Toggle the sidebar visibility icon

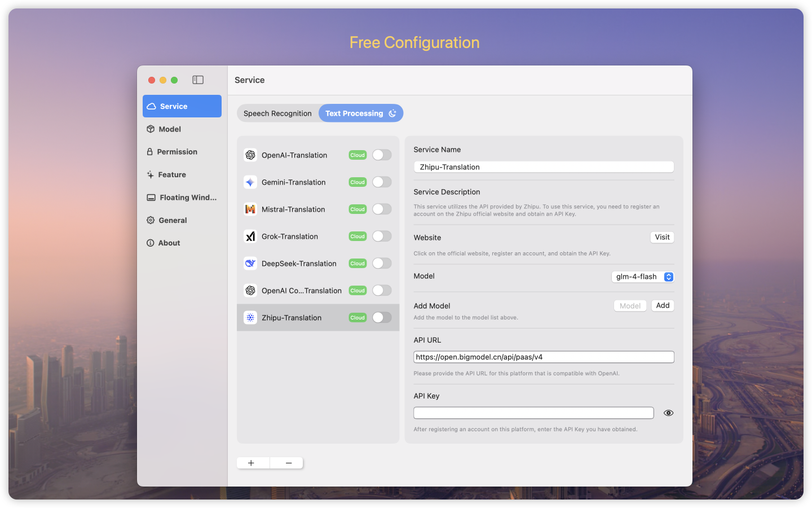198,80
